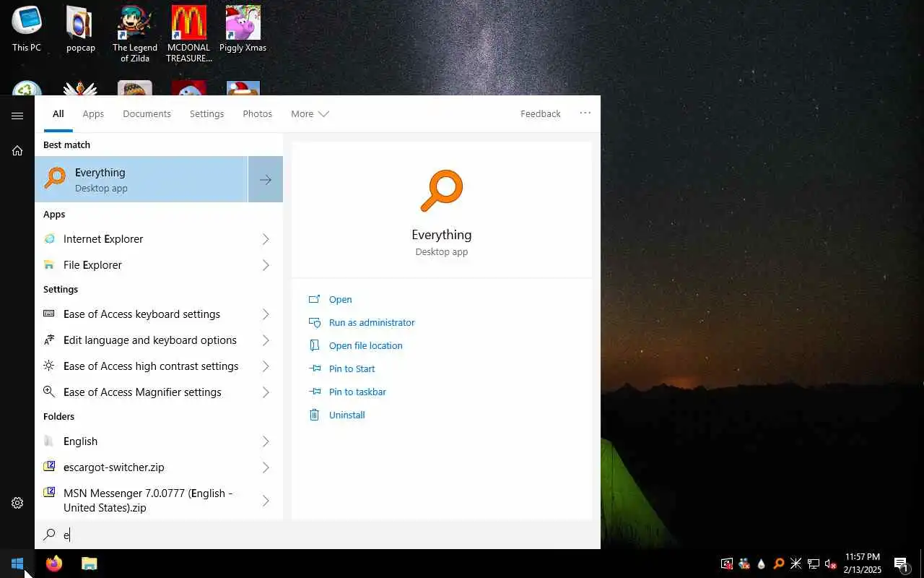This screenshot has width=924, height=578.
Task: Click the Feedback button
Action: pyautogui.click(x=541, y=114)
